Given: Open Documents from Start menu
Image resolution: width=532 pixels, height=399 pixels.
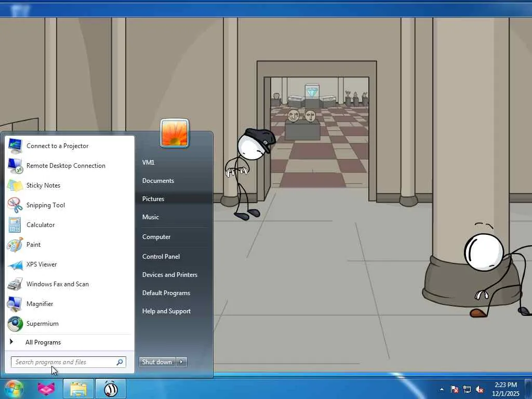Looking at the screenshot, I should (x=158, y=181).
